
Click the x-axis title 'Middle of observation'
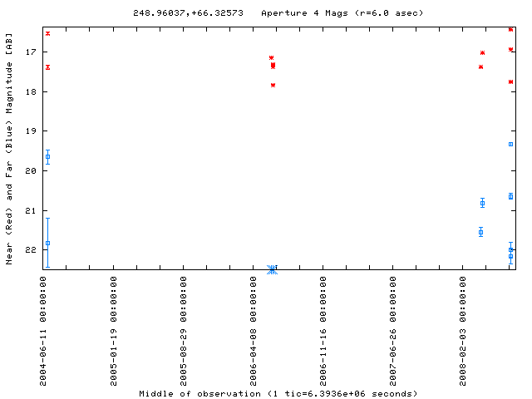[199, 393]
